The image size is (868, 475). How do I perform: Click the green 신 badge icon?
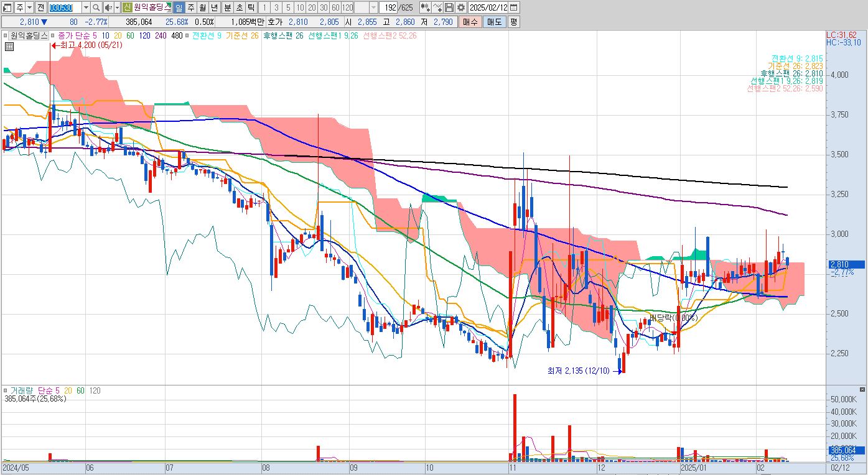(127, 7)
